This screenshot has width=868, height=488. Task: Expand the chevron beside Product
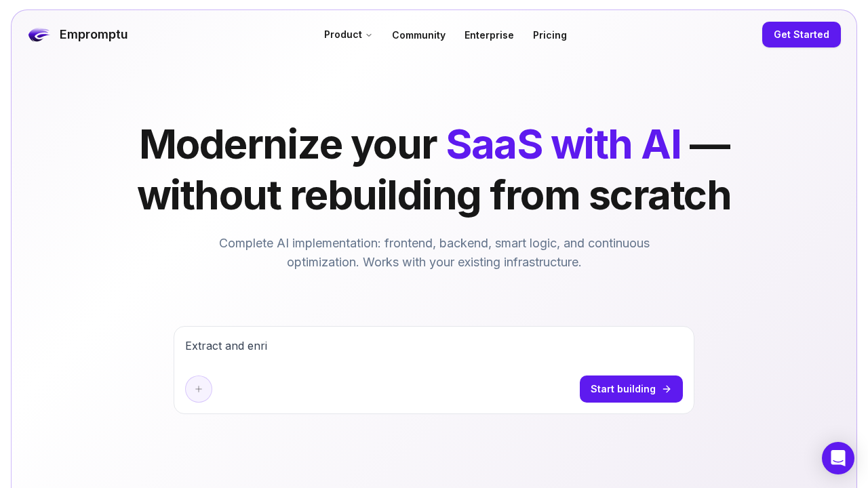click(x=369, y=35)
